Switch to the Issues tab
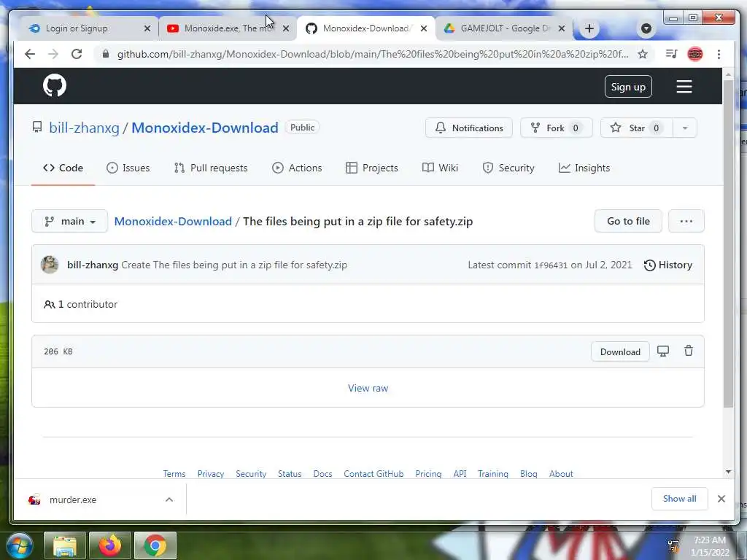Screen dimensions: 747x560 coord(128,168)
